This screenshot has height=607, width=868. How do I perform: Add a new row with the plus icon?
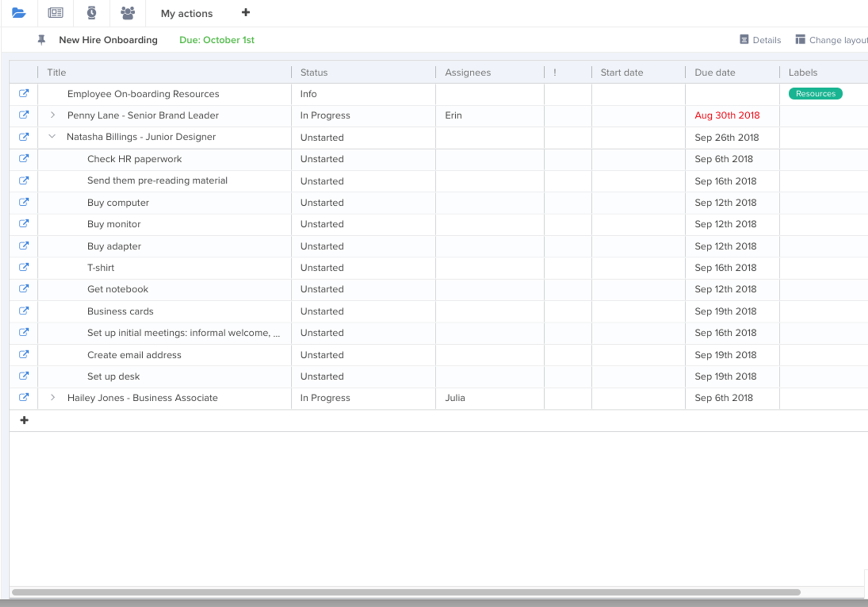(24, 420)
